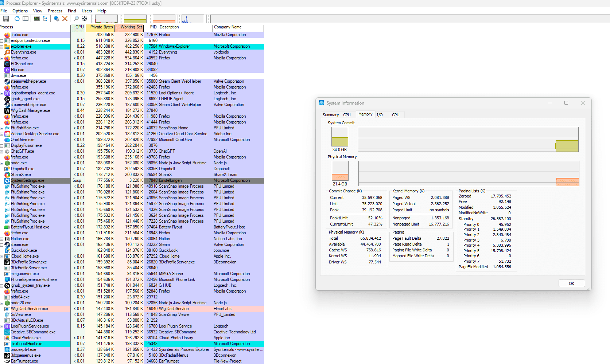Collapse the steam.exe tree node
The width and height of the screenshot is (610, 364).
click(x=1, y=245)
